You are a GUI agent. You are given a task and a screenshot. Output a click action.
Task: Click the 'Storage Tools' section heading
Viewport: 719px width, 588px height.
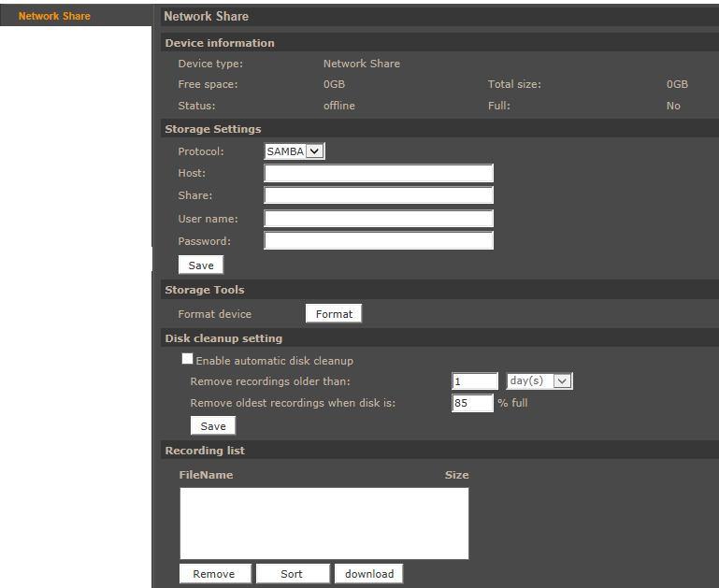[205, 290]
